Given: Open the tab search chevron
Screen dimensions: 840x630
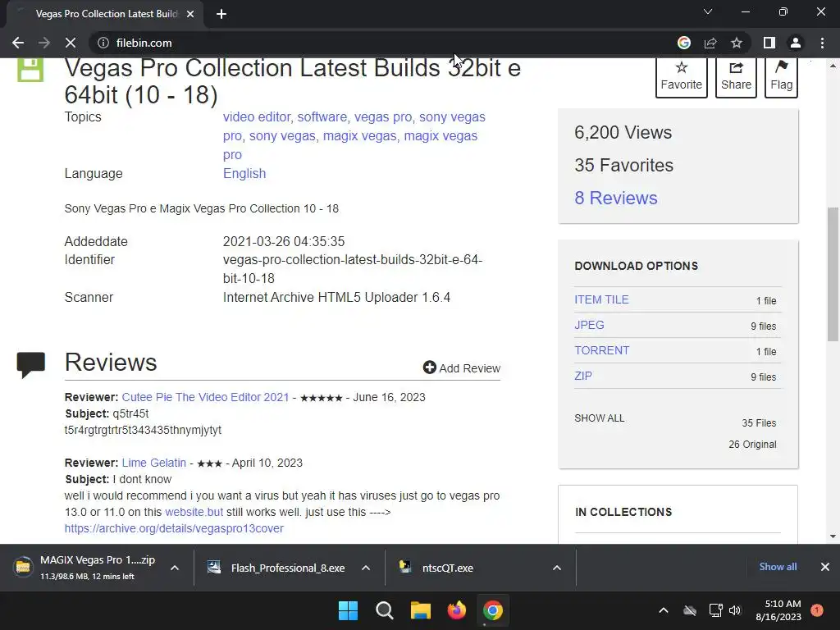Looking at the screenshot, I should pos(708,11).
